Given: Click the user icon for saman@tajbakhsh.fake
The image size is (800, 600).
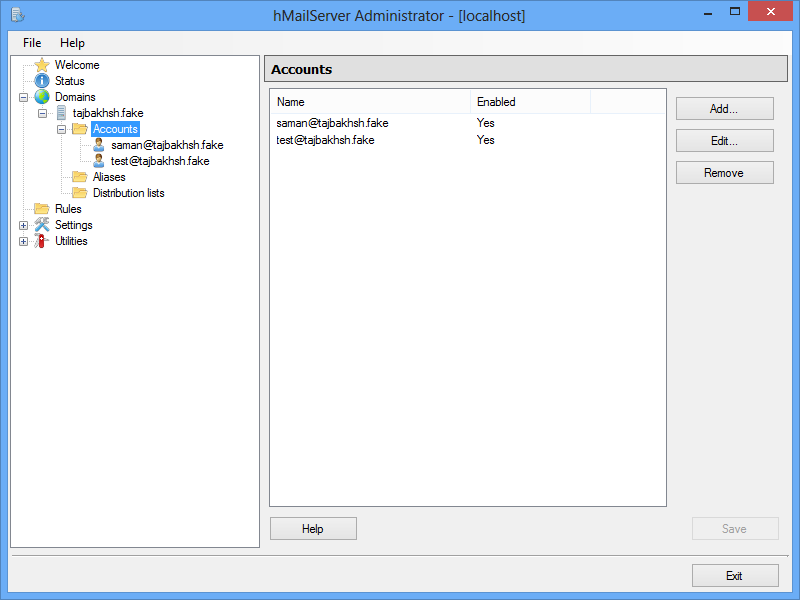Looking at the screenshot, I should 99,145.
